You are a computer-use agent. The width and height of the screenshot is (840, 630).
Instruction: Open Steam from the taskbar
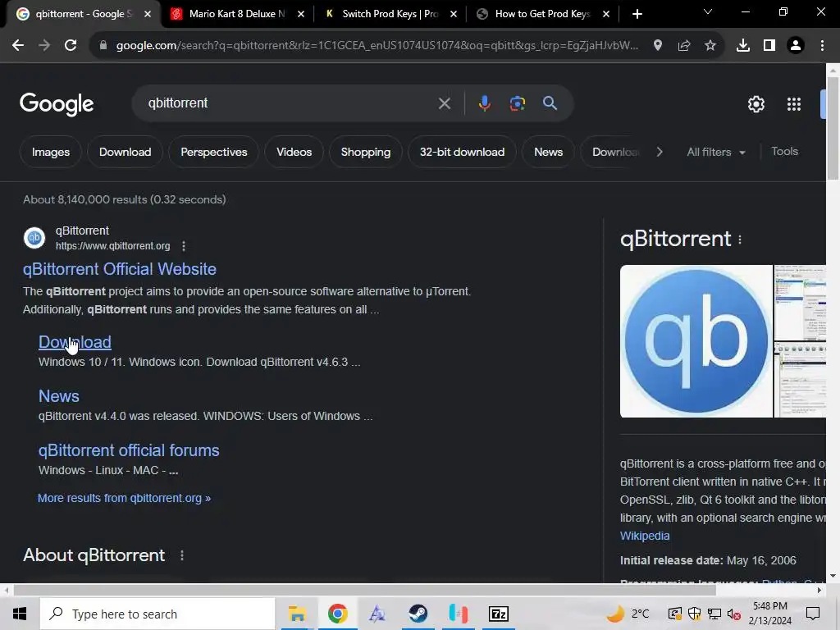(418, 614)
